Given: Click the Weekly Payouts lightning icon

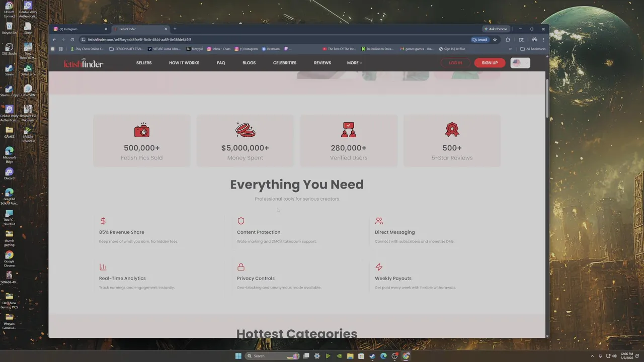Looking at the screenshot, I should pyautogui.click(x=379, y=267).
